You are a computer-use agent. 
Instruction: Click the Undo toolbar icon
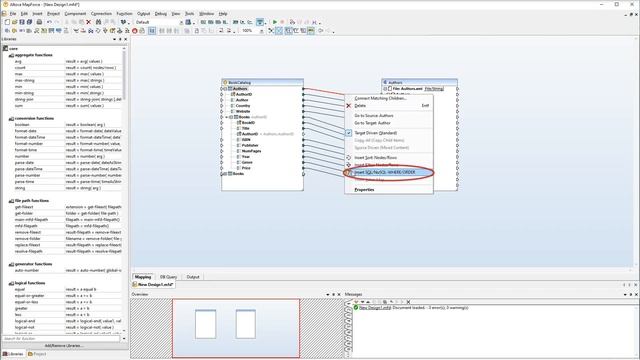coord(49,22)
